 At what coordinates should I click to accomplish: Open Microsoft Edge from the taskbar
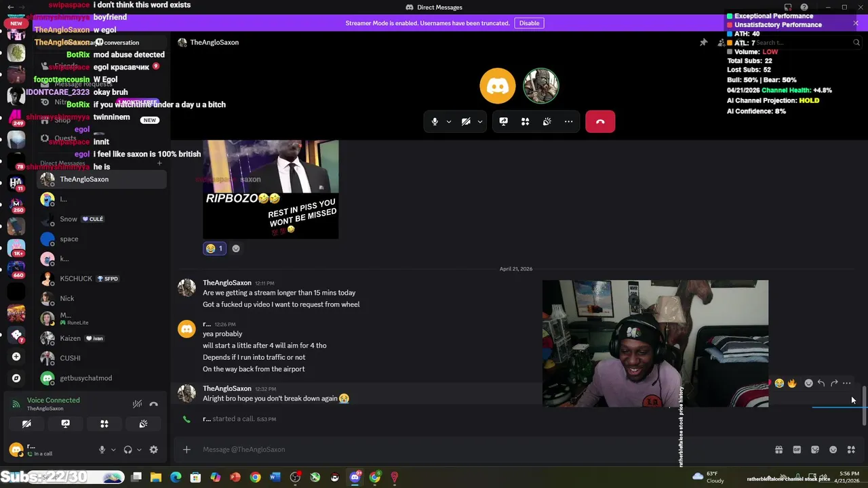pyautogui.click(x=176, y=477)
